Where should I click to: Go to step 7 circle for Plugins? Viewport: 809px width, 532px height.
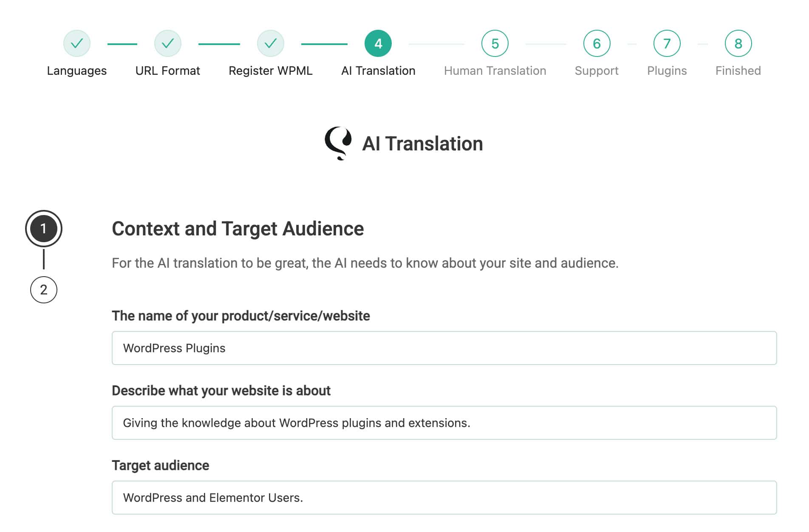667,43
